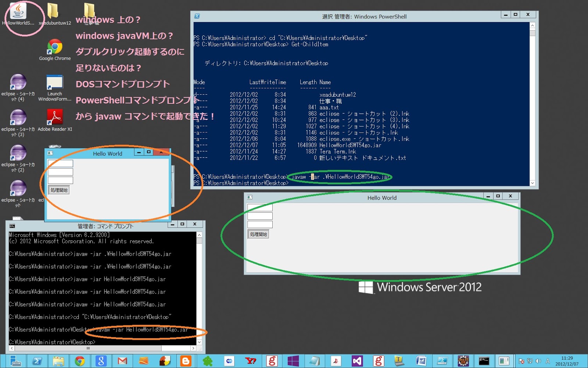Click Command Prompt vertical scrollbar down arrow
Viewport: 588px width, 368px height.
tap(199, 342)
